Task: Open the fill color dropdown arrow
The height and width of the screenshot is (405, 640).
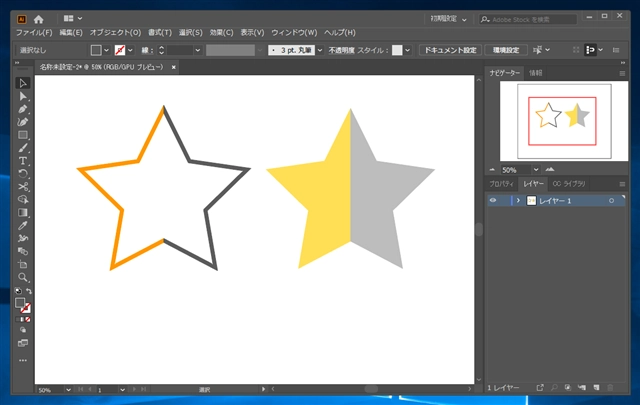Action: point(106,50)
